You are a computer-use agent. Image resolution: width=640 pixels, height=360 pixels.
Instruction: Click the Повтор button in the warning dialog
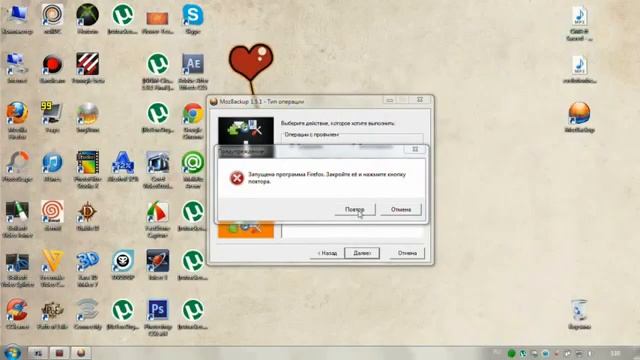point(355,209)
